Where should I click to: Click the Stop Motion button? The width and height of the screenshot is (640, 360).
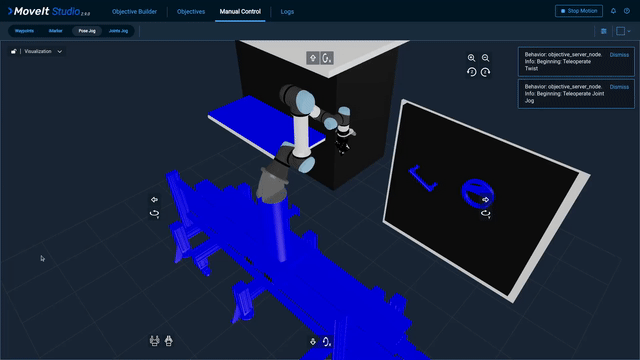pos(579,11)
